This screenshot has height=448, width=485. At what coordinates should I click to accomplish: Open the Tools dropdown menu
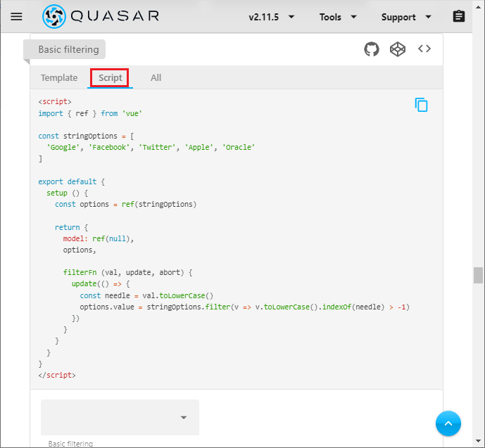click(x=338, y=17)
